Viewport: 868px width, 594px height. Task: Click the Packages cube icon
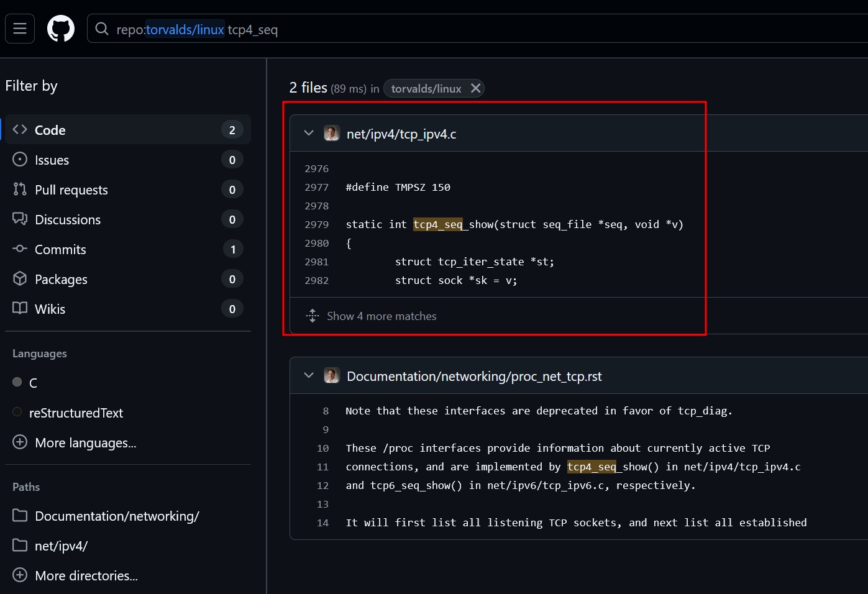point(20,278)
